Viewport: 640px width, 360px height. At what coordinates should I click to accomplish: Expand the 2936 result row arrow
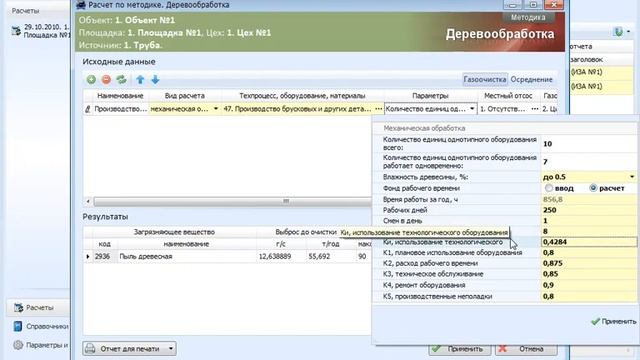[88, 256]
